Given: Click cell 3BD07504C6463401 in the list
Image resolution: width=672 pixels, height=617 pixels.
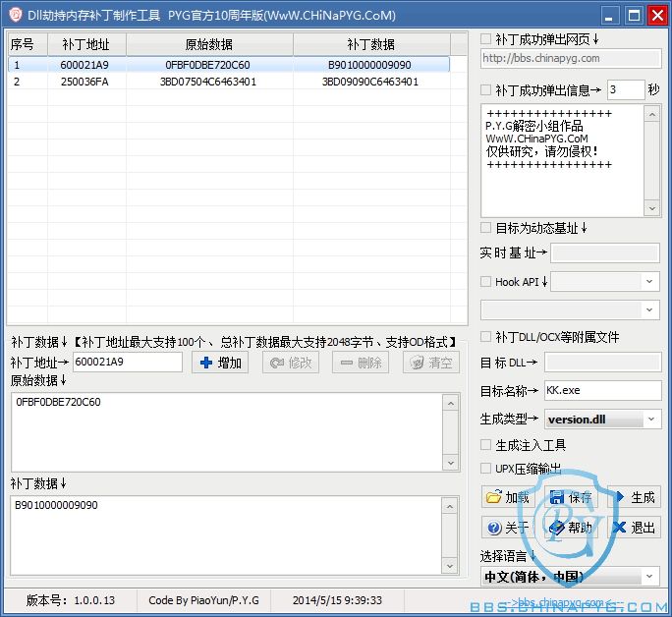Looking at the screenshot, I should point(208,82).
